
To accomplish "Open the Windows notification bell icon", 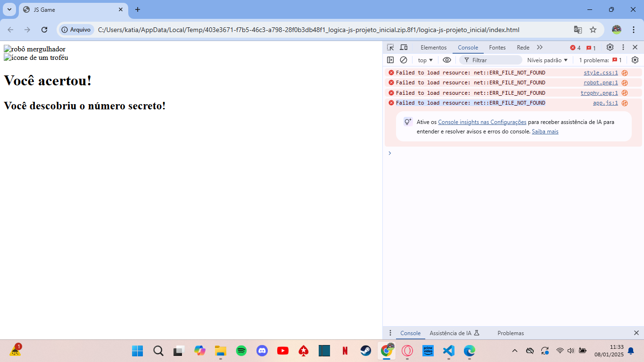I will pos(631,351).
